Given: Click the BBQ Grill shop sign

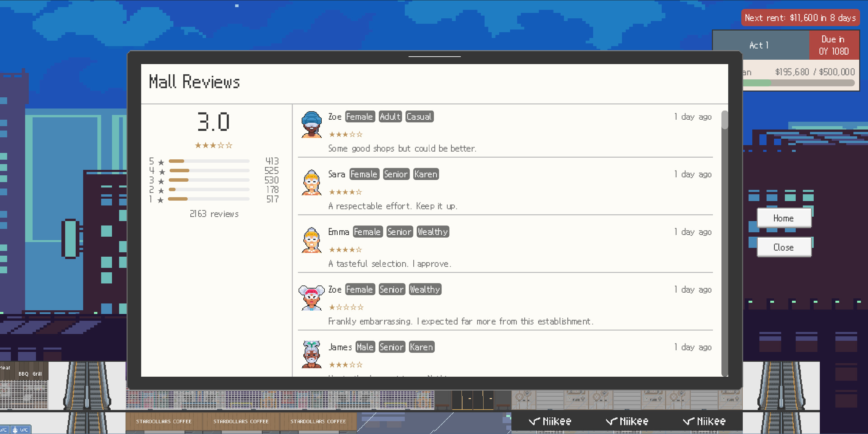Looking at the screenshot, I should point(30,374).
